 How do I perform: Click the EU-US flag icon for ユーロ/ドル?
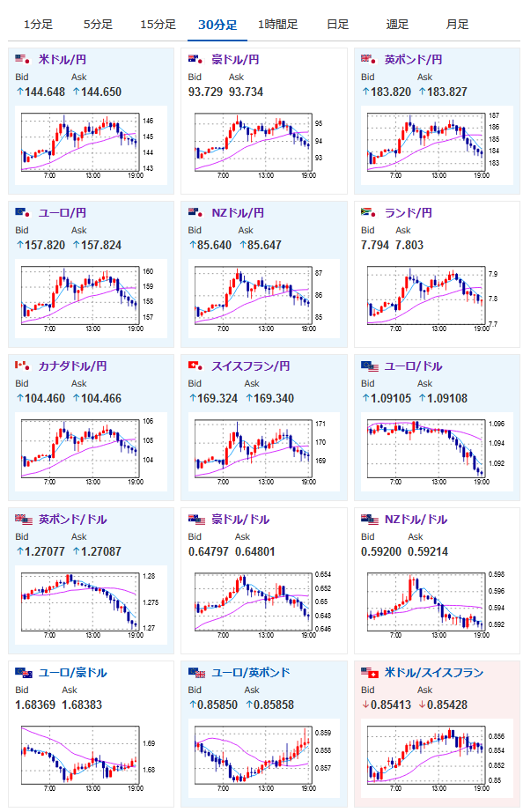coord(370,366)
